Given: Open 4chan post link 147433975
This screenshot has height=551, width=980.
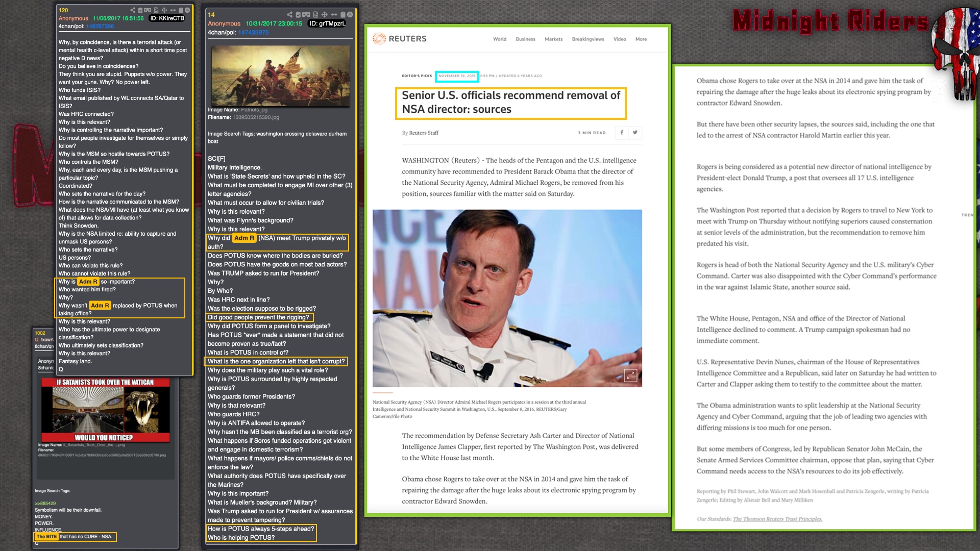Looking at the screenshot, I should click(x=253, y=32).
